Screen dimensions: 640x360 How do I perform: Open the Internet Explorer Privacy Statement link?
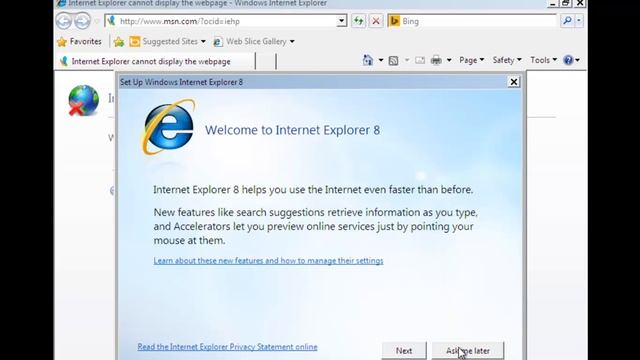[x=227, y=347]
